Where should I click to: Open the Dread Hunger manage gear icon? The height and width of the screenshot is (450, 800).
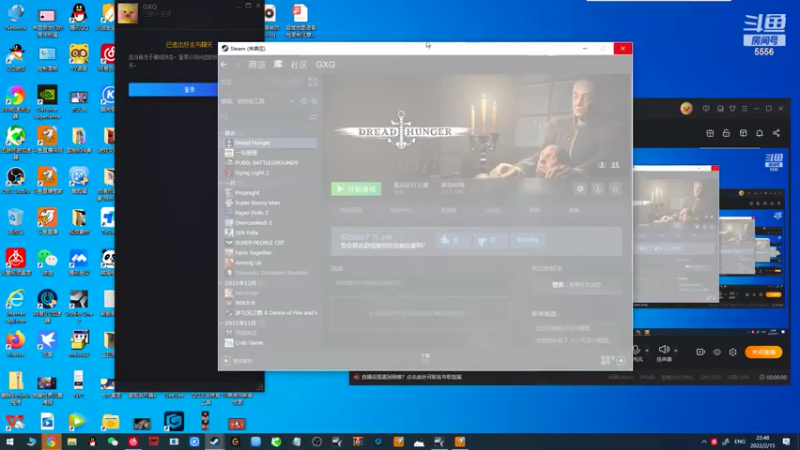580,189
